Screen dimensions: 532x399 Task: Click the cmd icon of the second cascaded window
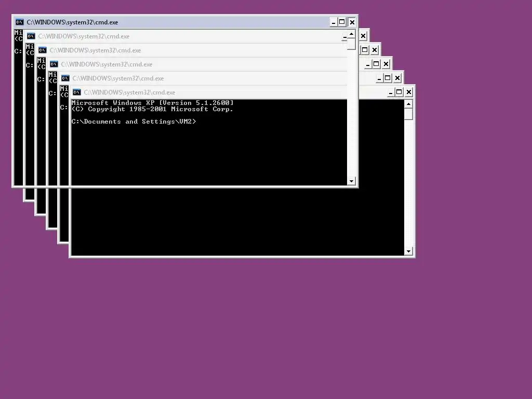click(x=31, y=36)
